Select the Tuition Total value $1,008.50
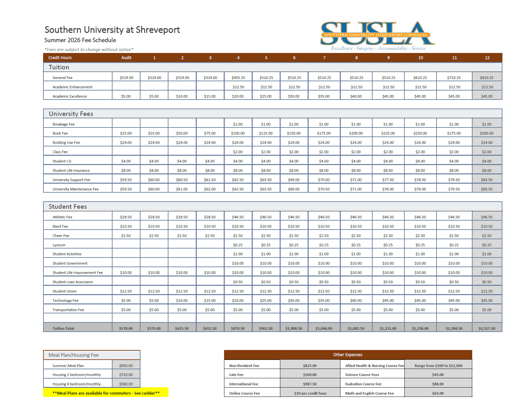 point(293,328)
